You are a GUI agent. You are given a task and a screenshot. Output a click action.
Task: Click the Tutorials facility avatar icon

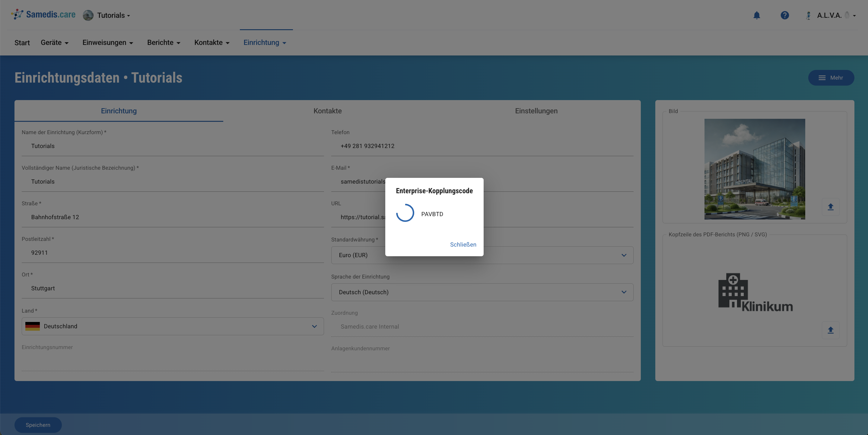click(x=88, y=15)
